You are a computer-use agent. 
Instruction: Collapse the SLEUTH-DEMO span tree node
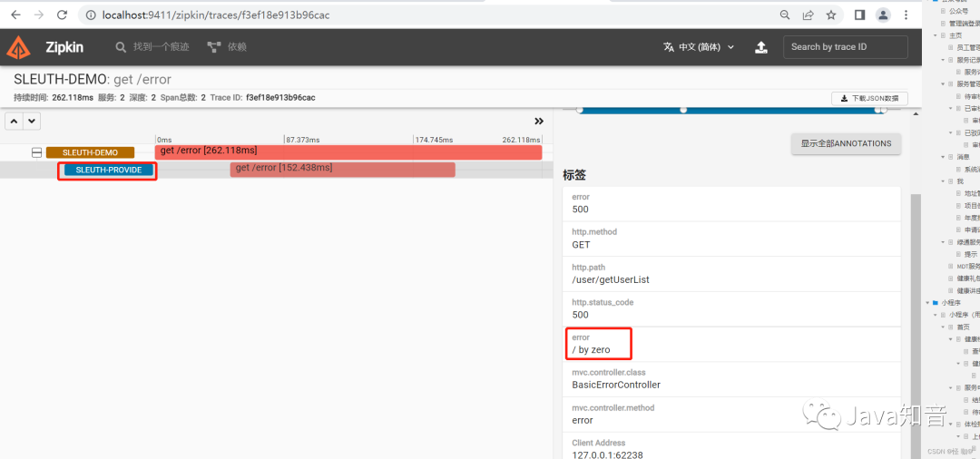click(37, 152)
